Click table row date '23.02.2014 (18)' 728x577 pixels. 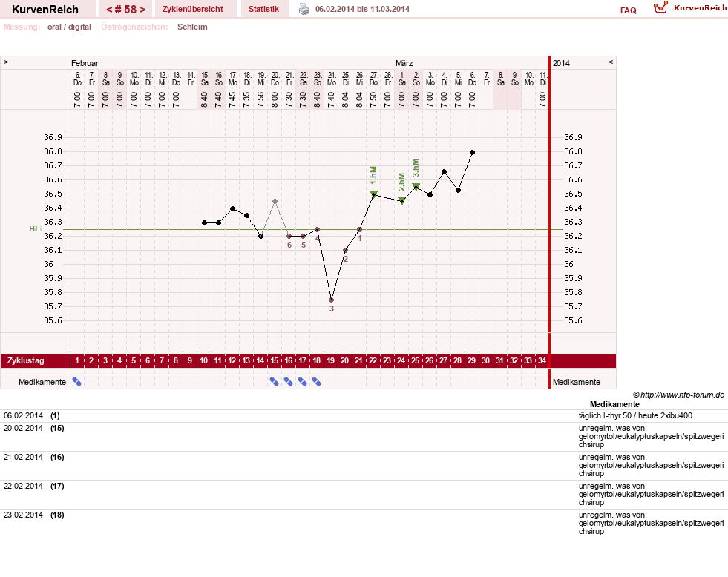34,515
